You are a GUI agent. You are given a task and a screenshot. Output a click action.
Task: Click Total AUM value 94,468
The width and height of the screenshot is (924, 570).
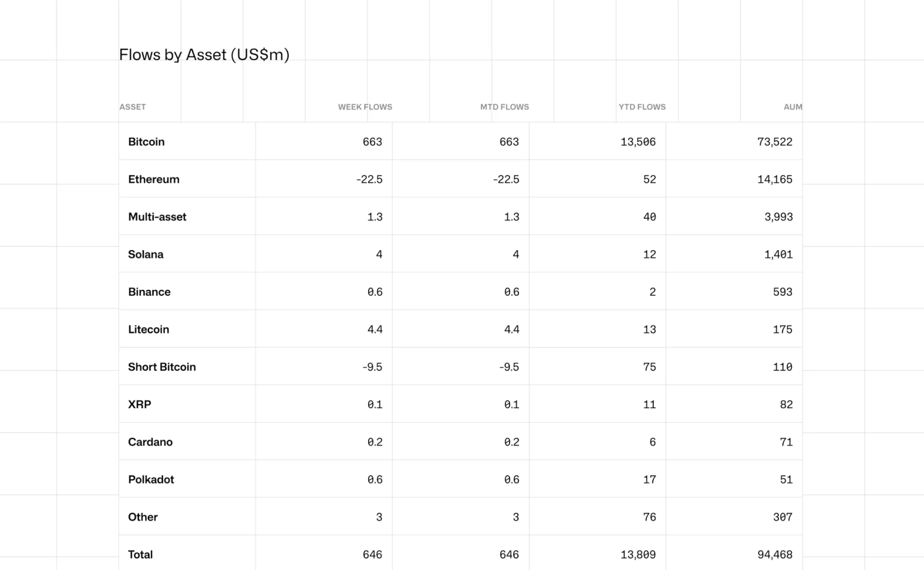pyautogui.click(x=775, y=554)
